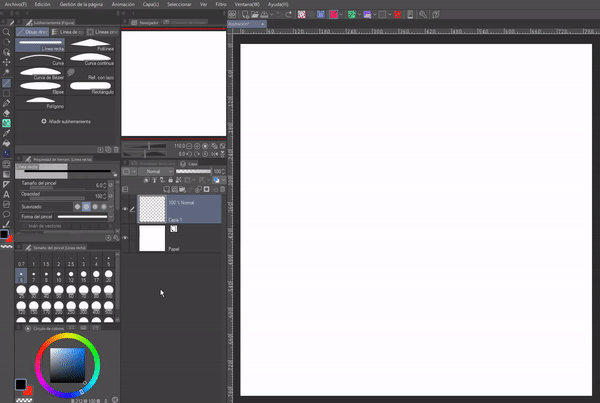Hide Capa 1 layer visibility eye
The width and height of the screenshot is (600, 403).
[125, 209]
